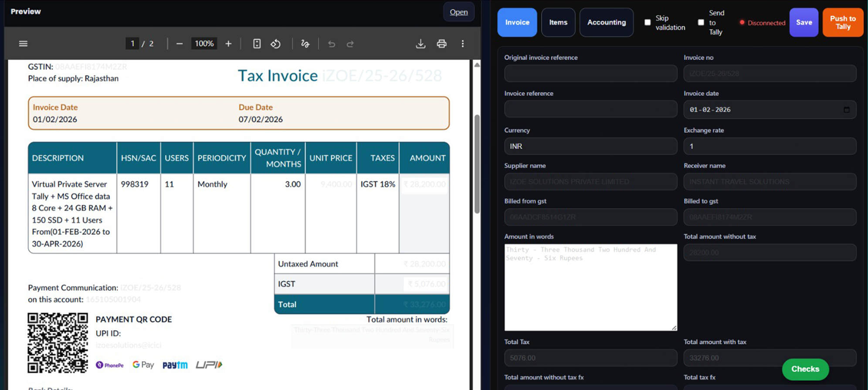The image size is (868, 390).
Task: Click the Currency field showing INR
Action: (590, 146)
